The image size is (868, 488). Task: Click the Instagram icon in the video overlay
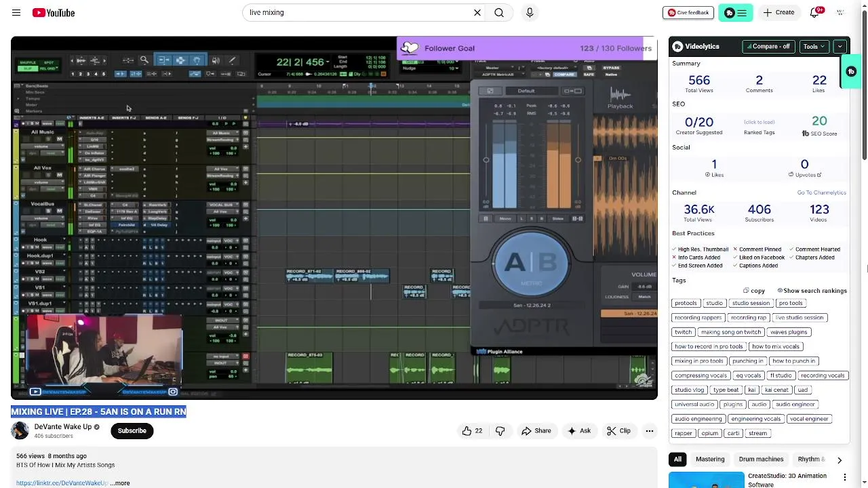tap(173, 392)
